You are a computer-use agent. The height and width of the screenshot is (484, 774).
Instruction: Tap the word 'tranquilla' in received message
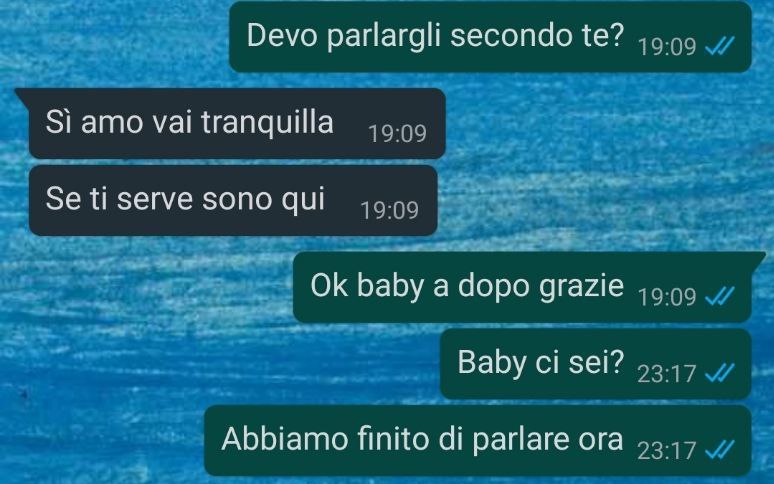click(267, 122)
